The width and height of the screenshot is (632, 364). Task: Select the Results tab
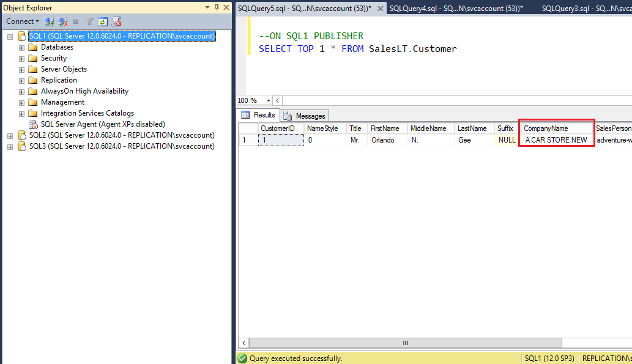[258, 115]
